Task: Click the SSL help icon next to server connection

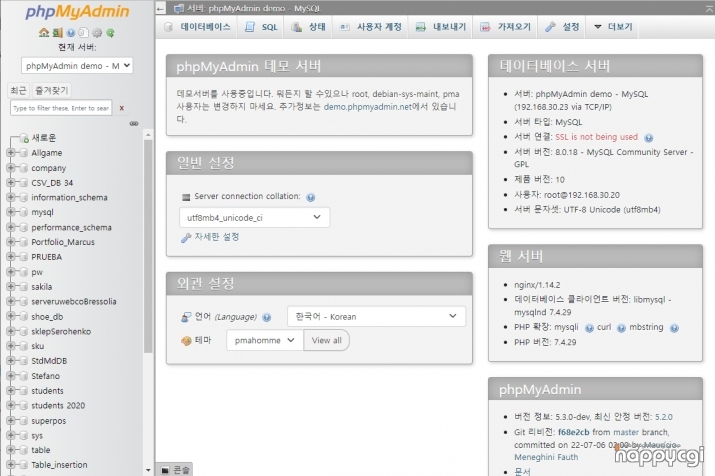Action: click(648, 138)
